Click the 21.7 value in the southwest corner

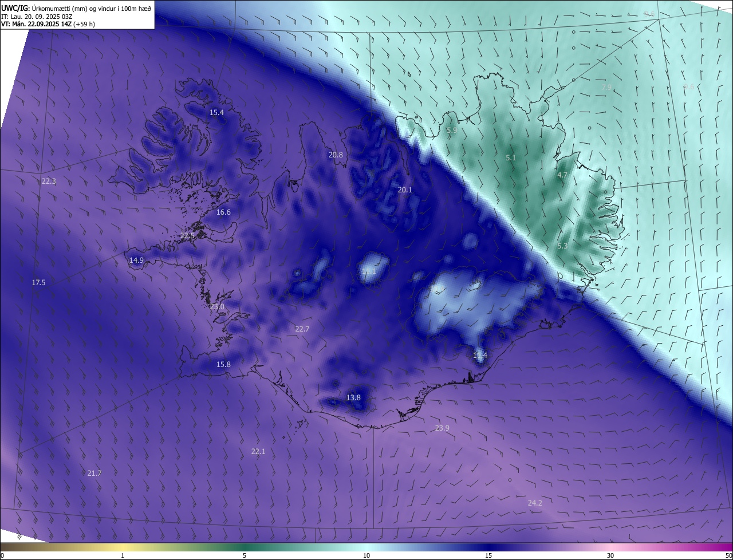(94, 474)
